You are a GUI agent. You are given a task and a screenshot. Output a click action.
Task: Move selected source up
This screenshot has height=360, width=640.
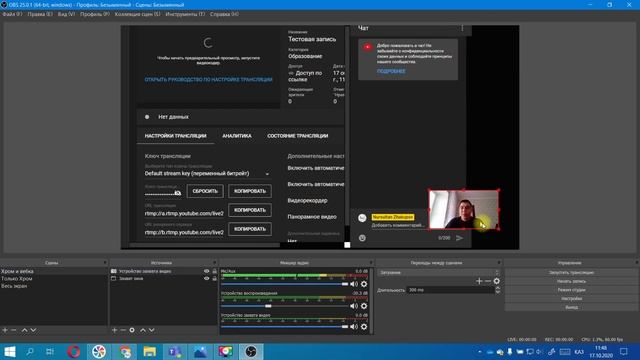tap(143, 330)
